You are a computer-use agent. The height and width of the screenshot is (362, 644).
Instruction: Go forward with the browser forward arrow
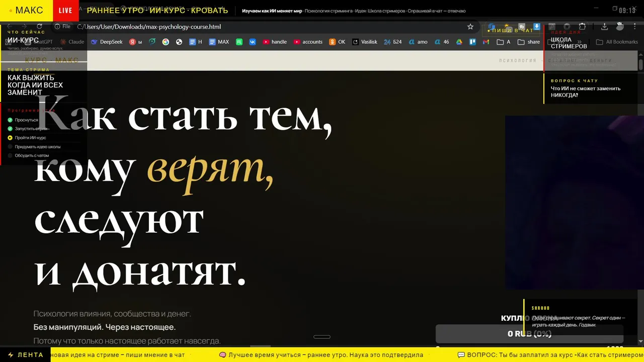(25, 27)
